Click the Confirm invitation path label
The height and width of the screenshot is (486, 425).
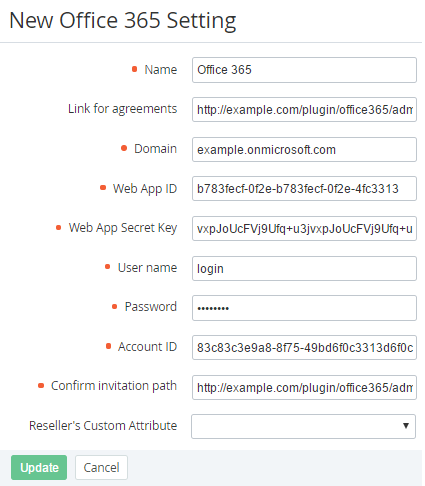tap(114, 386)
